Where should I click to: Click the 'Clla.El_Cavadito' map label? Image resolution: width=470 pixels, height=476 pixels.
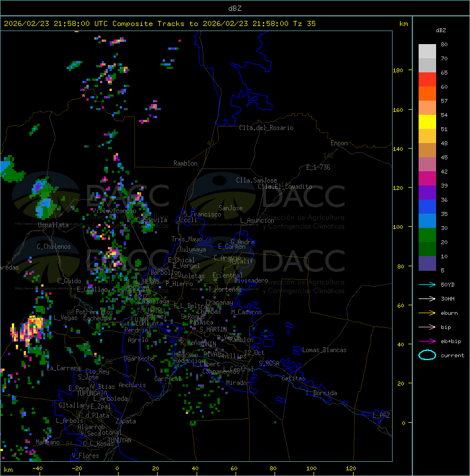point(285,187)
